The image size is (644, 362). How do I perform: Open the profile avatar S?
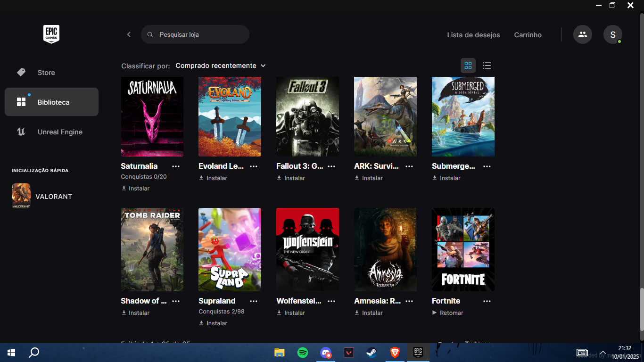tap(613, 34)
